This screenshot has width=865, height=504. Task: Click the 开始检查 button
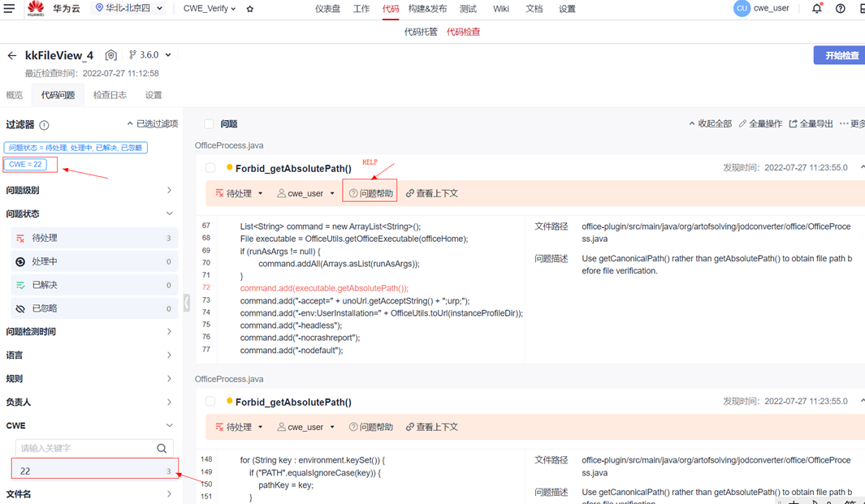(840, 55)
